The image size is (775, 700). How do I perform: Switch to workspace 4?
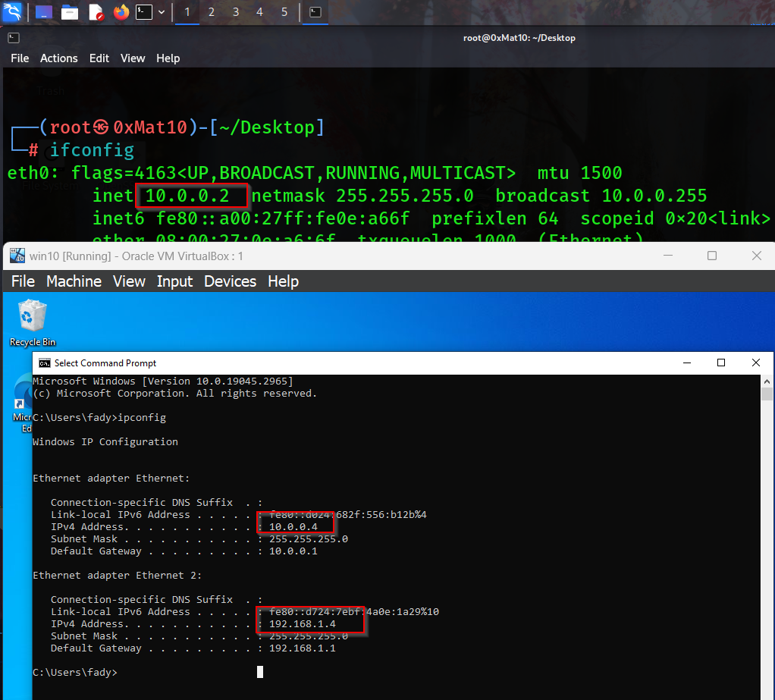[260, 12]
